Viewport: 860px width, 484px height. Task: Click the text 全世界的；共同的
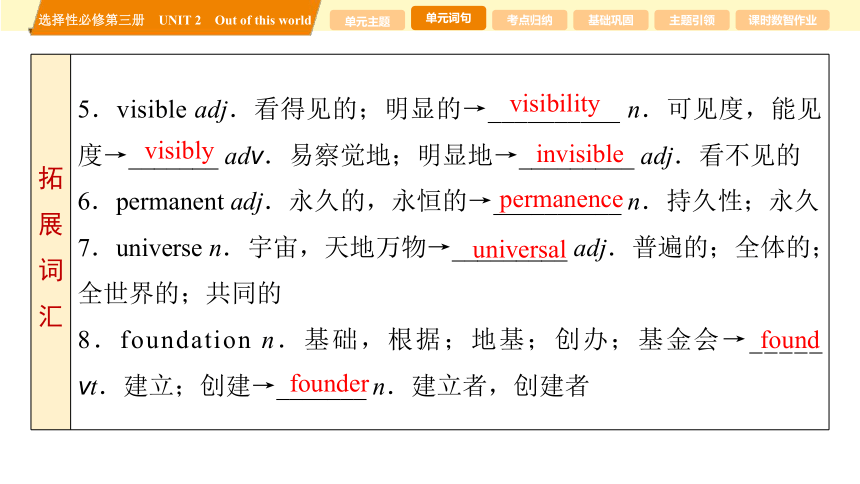(x=179, y=294)
